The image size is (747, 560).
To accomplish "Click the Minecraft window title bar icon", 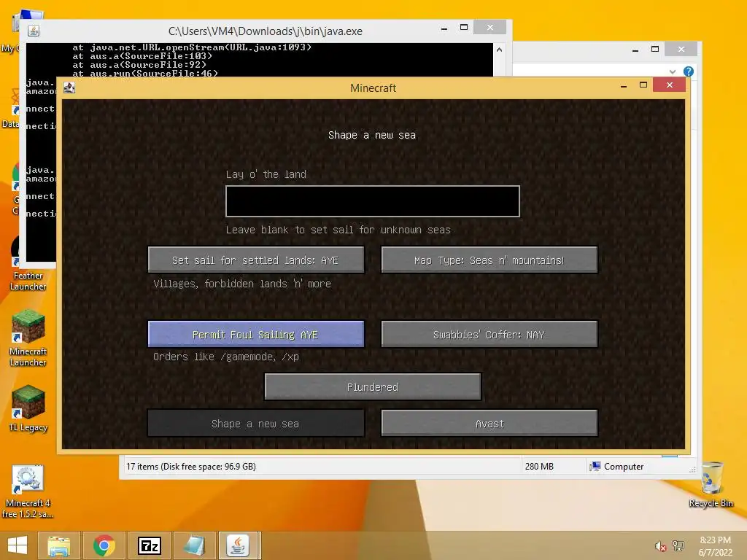I will point(69,87).
